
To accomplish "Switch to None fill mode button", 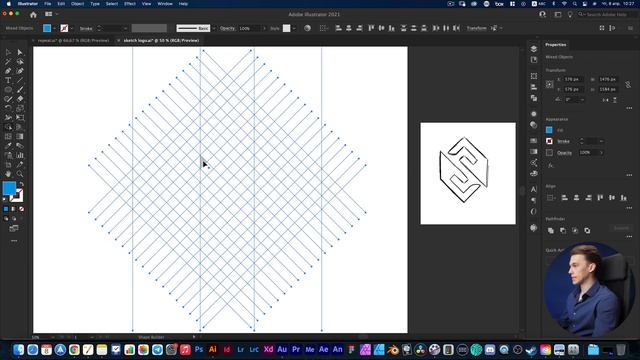I will [x=21, y=209].
